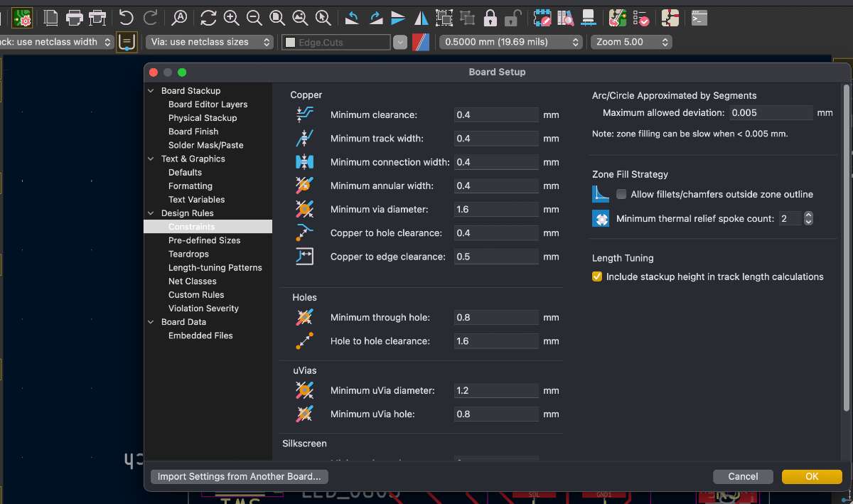Click the Minimum clearance input field
Image resolution: width=853 pixels, height=504 pixels.
[x=496, y=115]
